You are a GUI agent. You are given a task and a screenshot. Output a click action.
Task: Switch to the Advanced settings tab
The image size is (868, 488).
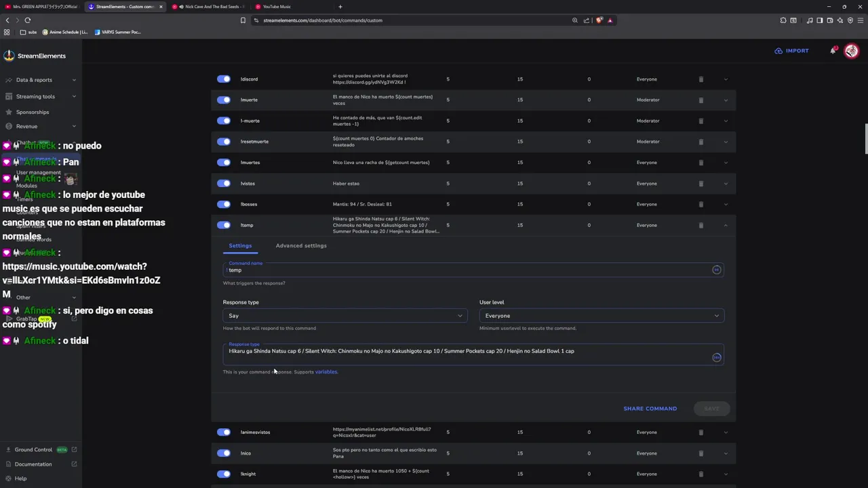(301, 245)
